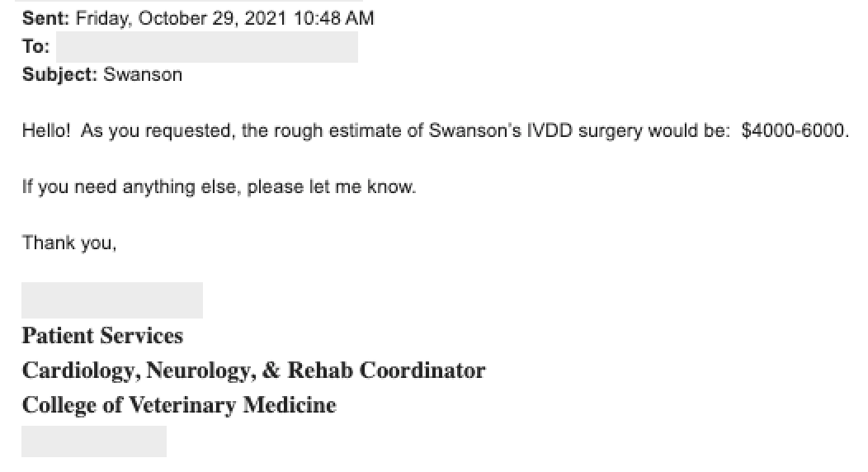Select the redacted recipient field
The height and width of the screenshot is (472, 868).
(x=207, y=47)
